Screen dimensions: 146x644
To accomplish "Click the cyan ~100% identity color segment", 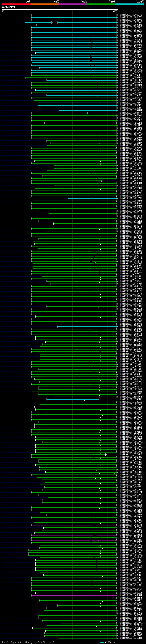I will 130,4.
